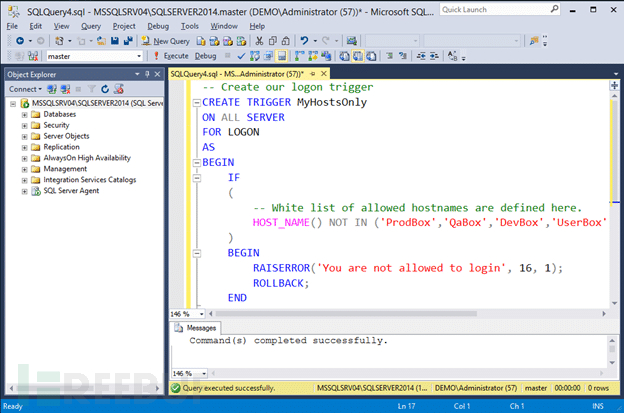Comment out the selected lines icon
Screen dimensions: 624x413
390,56
